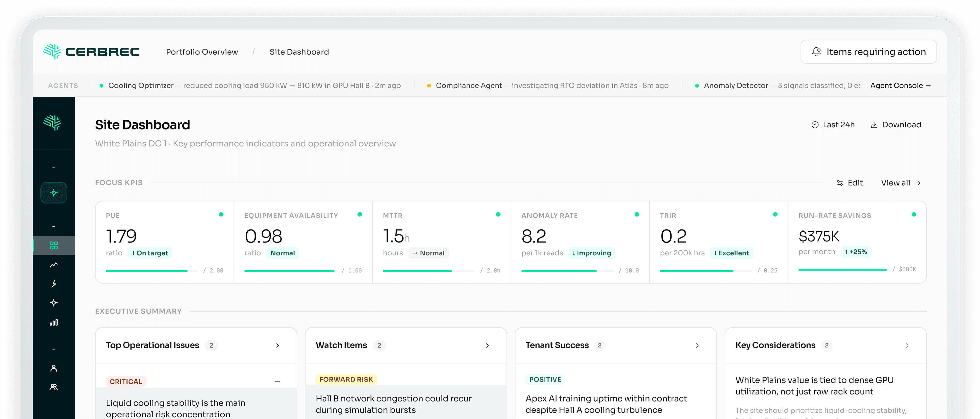Select the dashboard grid sidebar icon

pos(54,245)
